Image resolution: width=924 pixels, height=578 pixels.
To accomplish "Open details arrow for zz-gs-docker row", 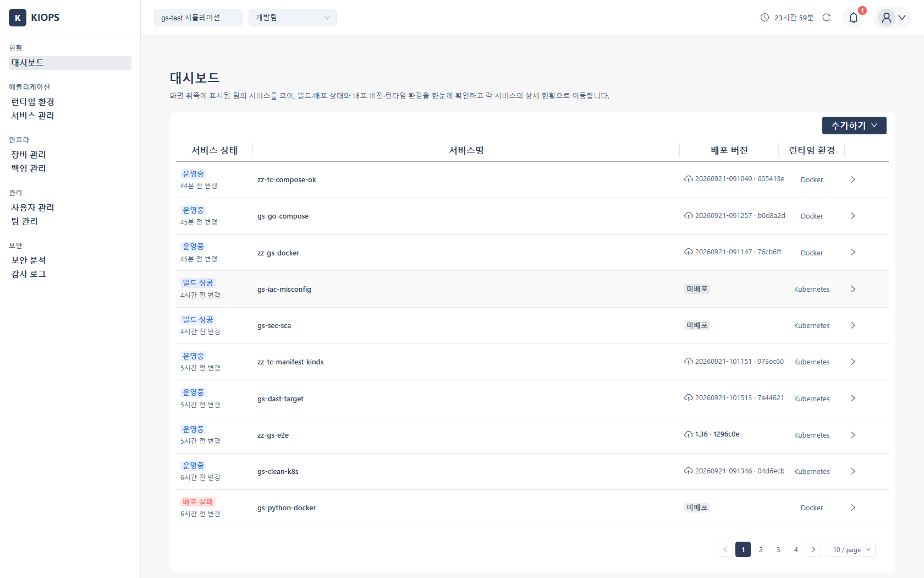I will tap(853, 252).
